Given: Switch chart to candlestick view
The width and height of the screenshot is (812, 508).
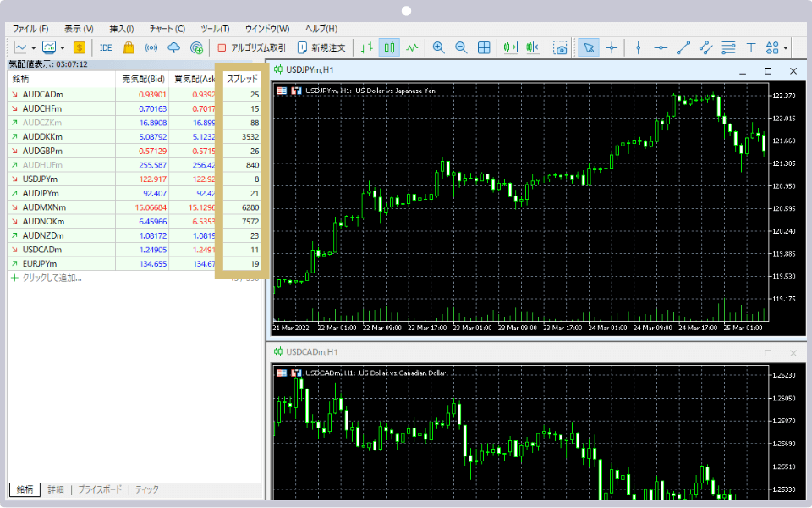Looking at the screenshot, I should [389, 47].
